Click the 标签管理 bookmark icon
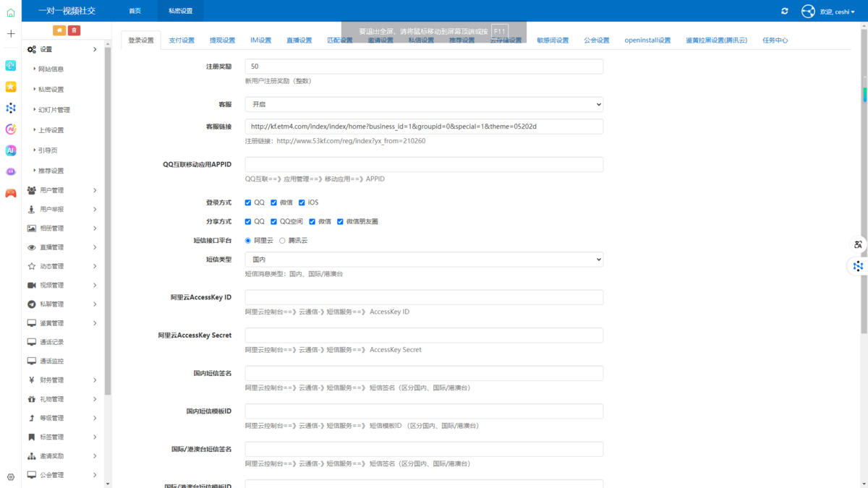 (x=32, y=437)
